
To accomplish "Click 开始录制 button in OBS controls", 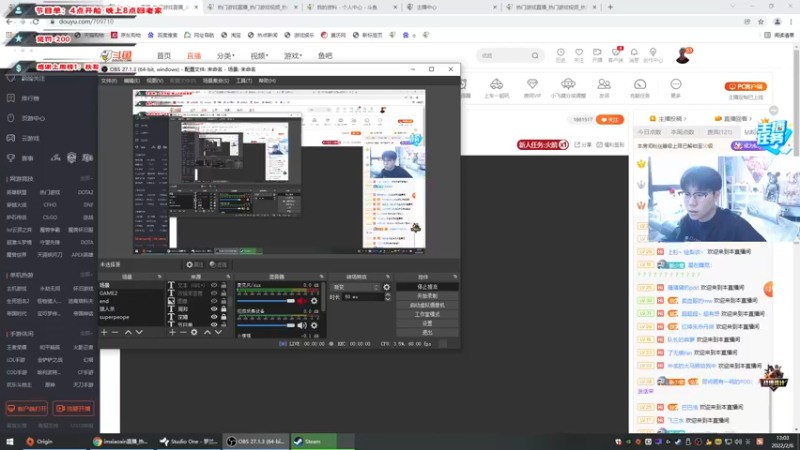I will tap(427, 296).
